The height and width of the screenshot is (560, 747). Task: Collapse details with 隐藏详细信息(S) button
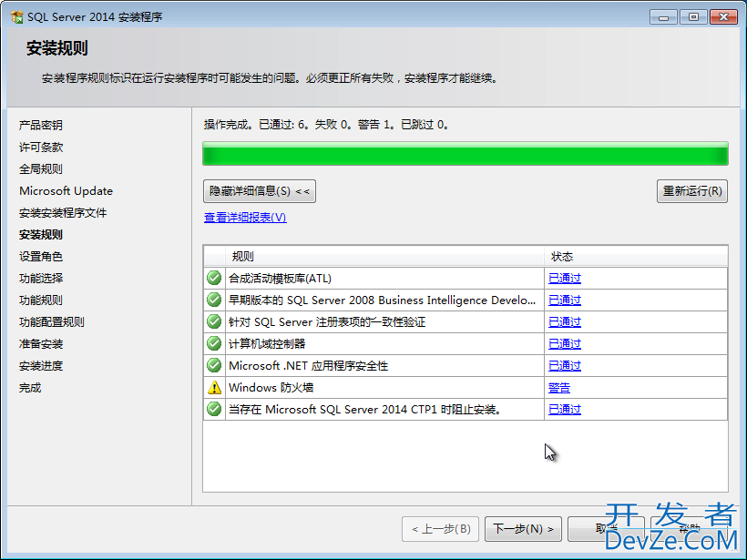coord(259,191)
